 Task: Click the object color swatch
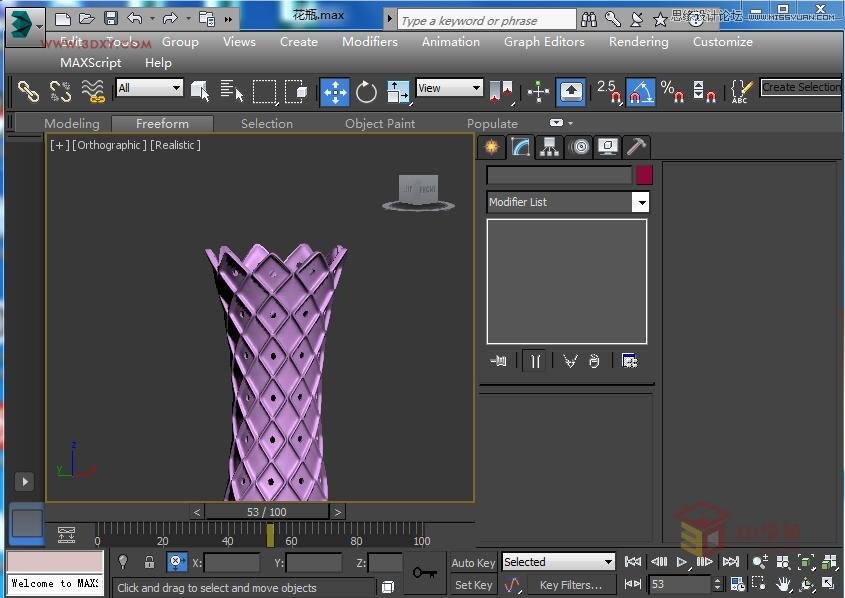[x=644, y=174]
